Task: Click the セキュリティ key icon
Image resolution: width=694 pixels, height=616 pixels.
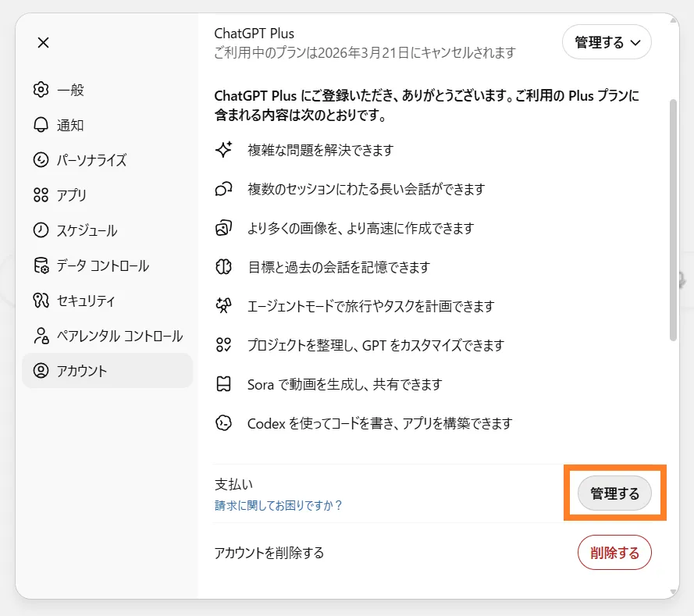Action: (41, 301)
